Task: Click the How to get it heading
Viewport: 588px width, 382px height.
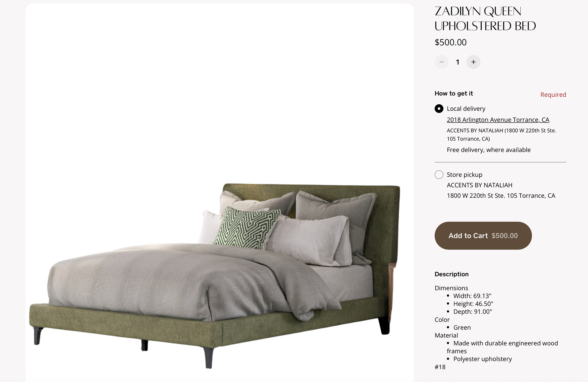Action: (x=454, y=93)
